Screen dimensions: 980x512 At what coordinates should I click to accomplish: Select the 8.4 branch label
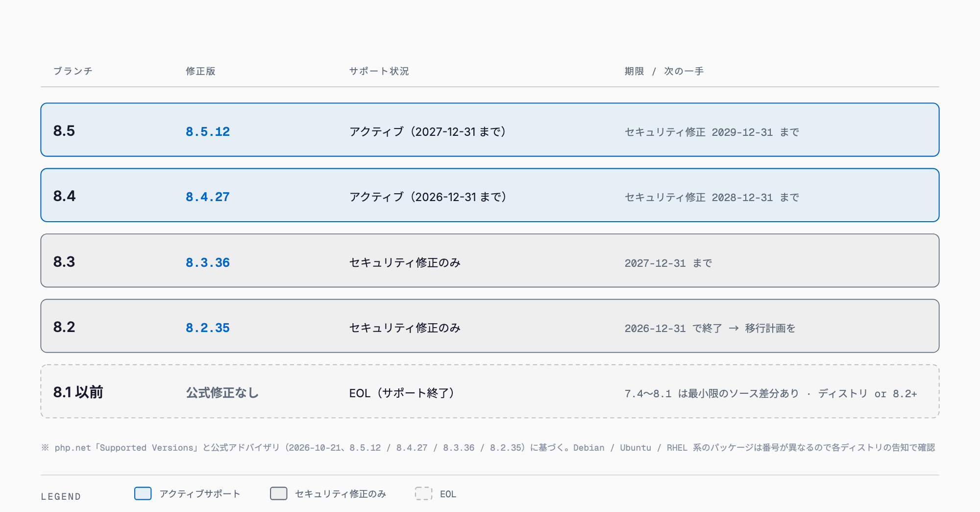click(64, 196)
